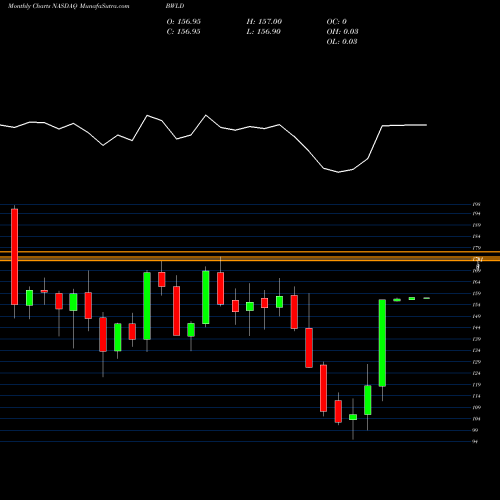Image resolution: width=500 pixels, height=500 pixels.
Task: Click the 'OC: 0' reading
Action: click(x=337, y=21)
